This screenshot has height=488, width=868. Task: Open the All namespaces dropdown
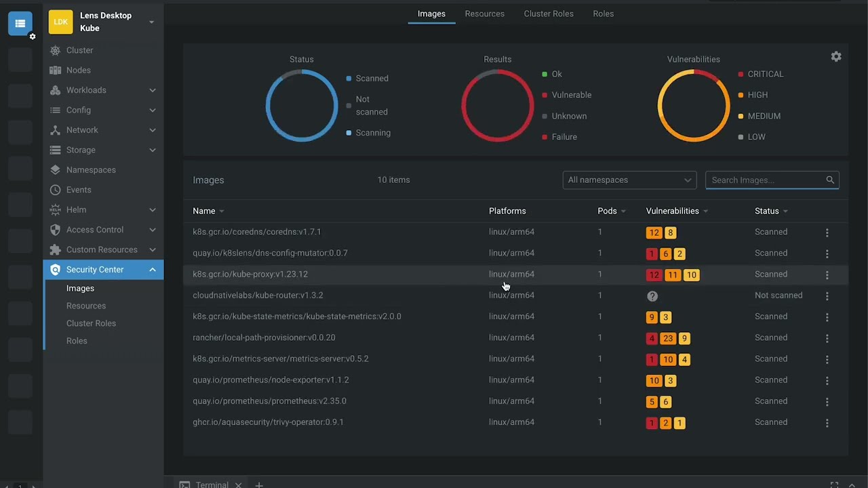click(x=629, y=180)
